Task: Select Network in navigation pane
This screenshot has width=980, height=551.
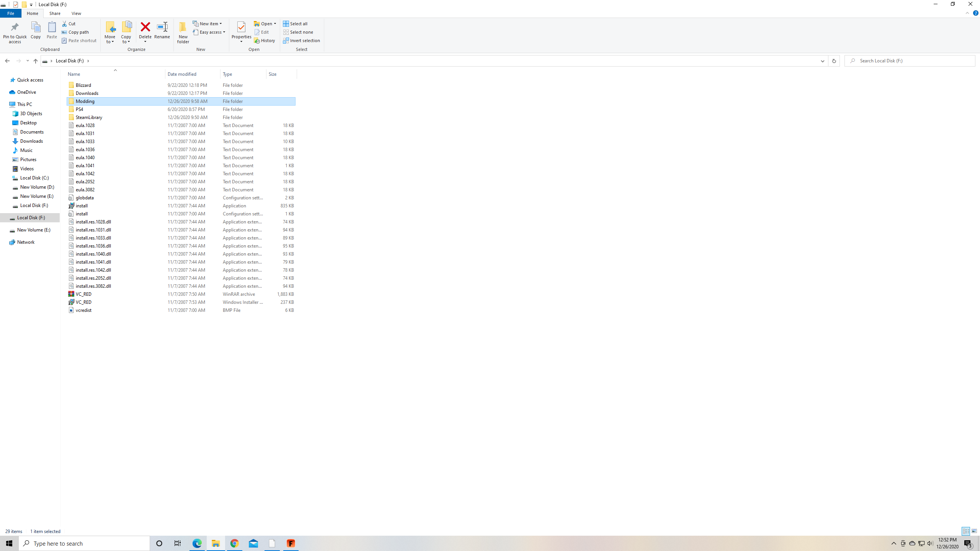Action: (26, 242)
